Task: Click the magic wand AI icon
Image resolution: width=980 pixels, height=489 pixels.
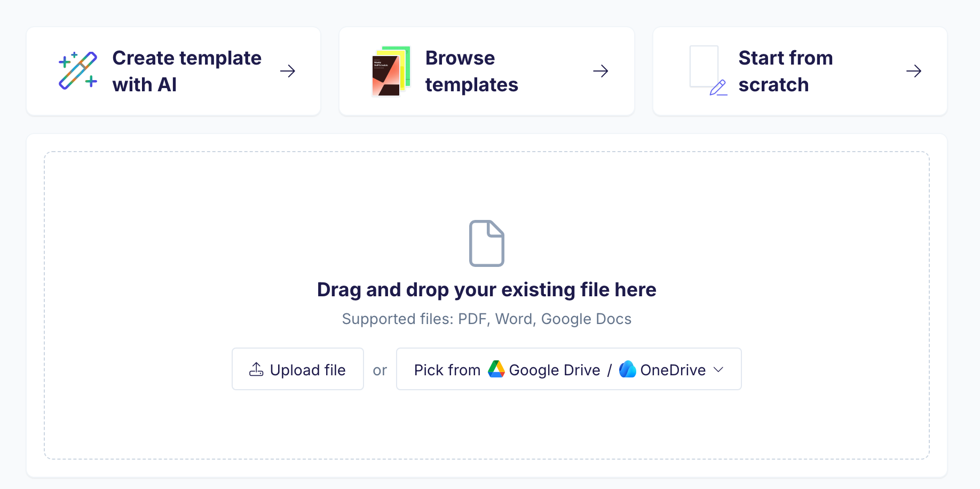Action: pyautogui.click(x=78, y=70)
